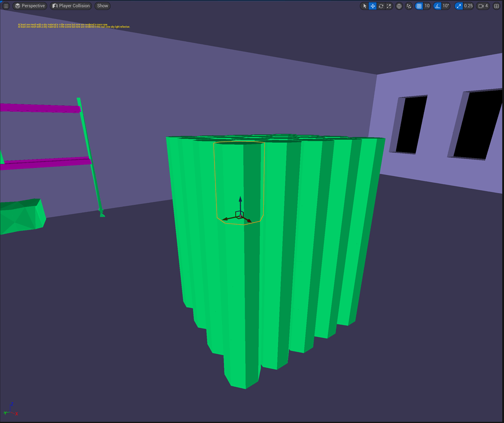Click the camera speed icon
Screen dimensions: 504x423
(481, 6)
